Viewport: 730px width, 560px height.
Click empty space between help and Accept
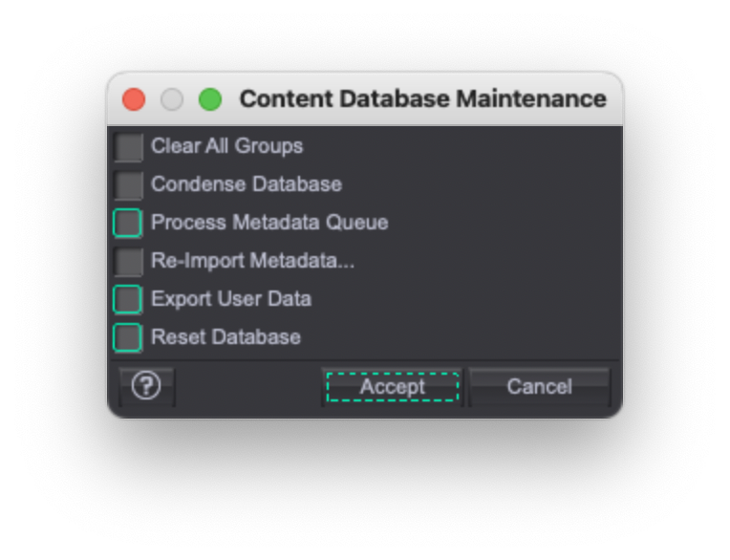[x=248, y=386]
